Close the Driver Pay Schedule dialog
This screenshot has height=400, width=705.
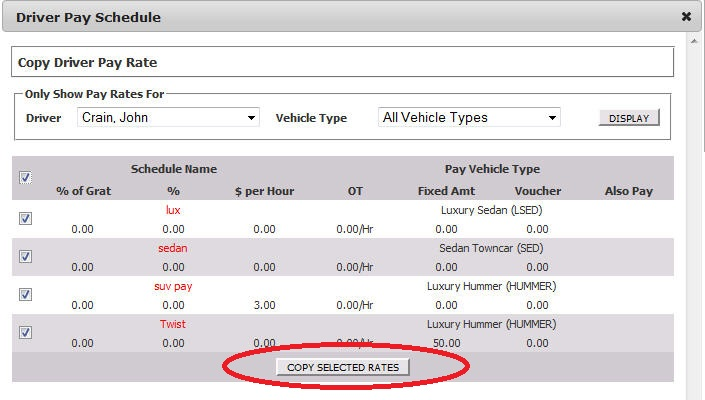coord(686,17)
